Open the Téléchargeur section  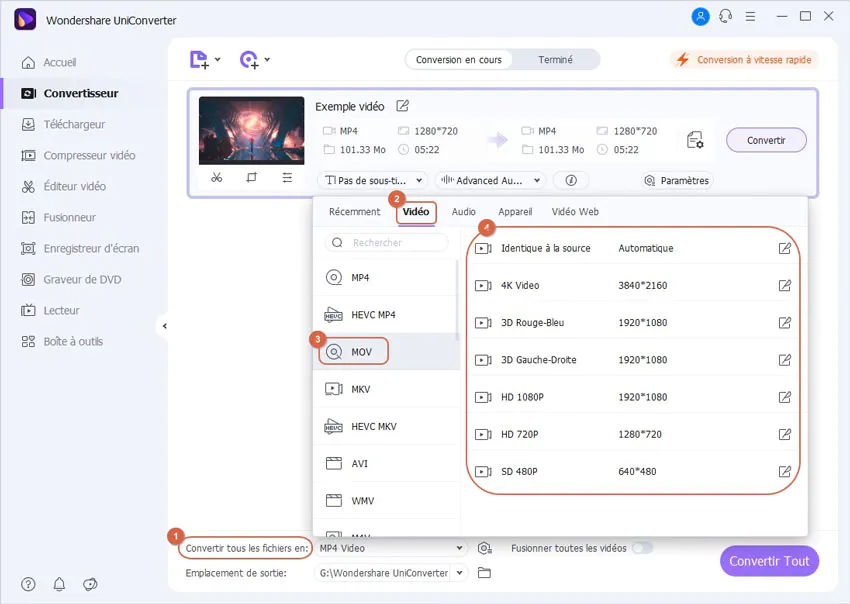63,124
